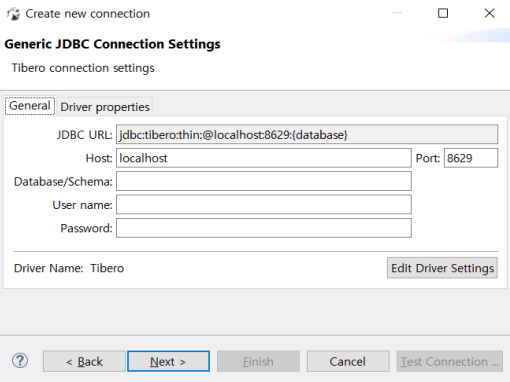Close the Create new connection dialog

(x=489, y=13)
